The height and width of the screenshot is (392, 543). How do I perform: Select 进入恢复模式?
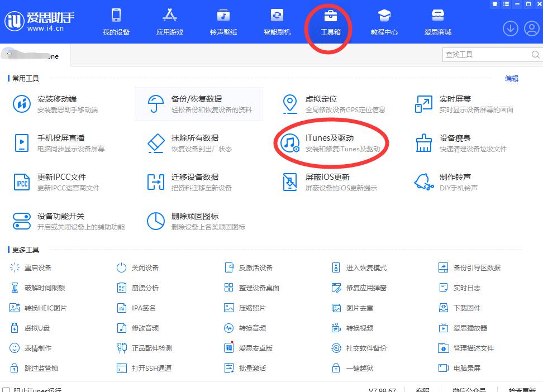[x=359, y=267]
